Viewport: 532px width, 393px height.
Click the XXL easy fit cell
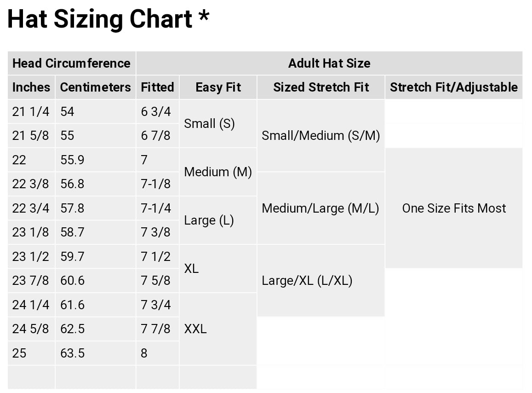[x=195, y=329]
